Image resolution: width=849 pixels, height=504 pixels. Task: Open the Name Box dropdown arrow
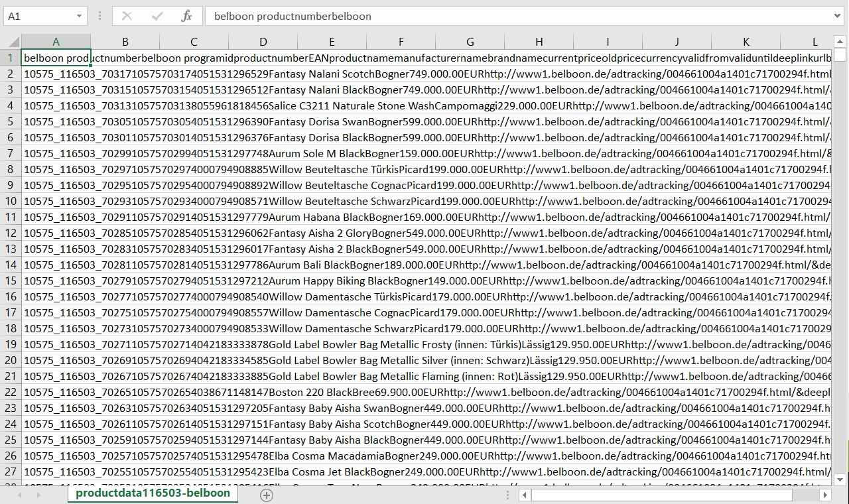80,16
